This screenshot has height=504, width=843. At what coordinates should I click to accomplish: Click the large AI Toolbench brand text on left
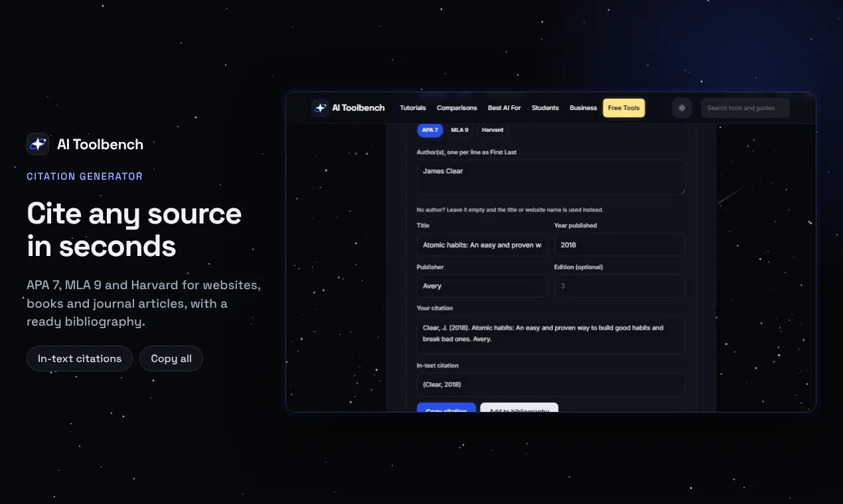[x=100, y=144]
